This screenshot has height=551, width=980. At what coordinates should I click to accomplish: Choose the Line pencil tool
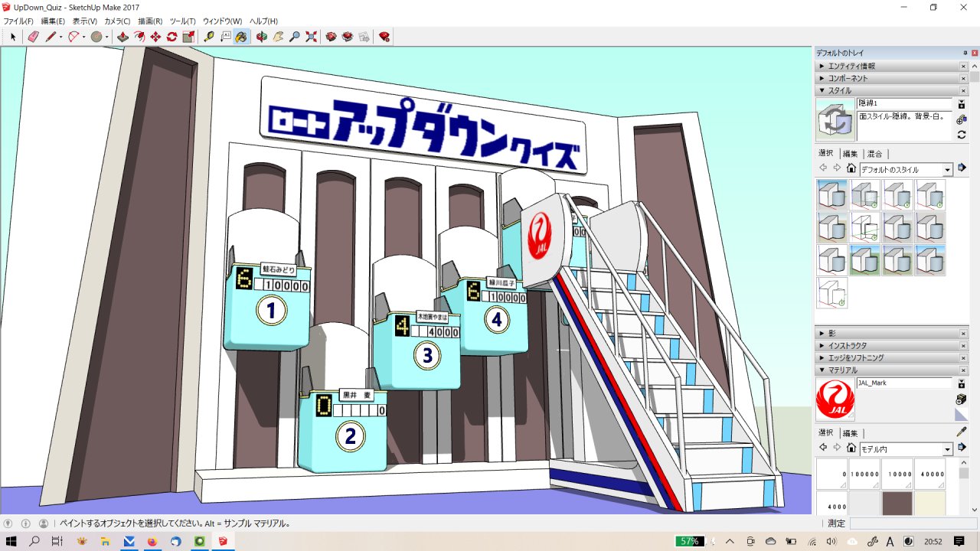(50, 36)
